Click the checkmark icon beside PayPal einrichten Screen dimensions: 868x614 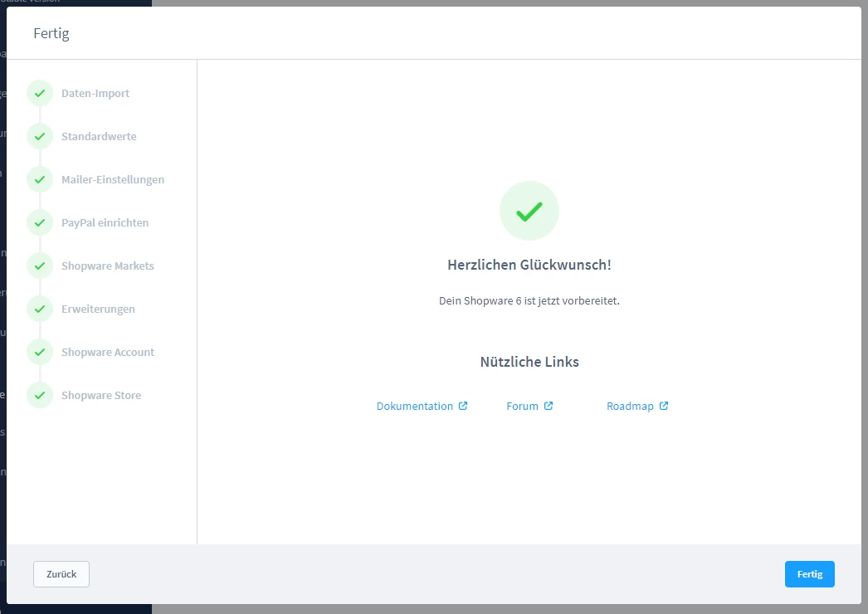click(40, 222)
